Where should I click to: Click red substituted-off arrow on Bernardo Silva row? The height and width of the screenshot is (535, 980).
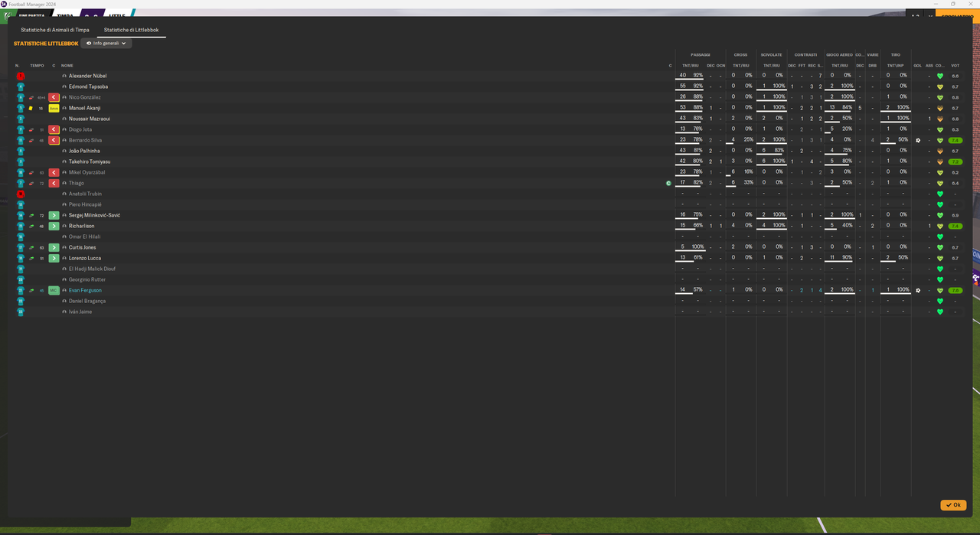pyautogui.click(x=54, y=140)
